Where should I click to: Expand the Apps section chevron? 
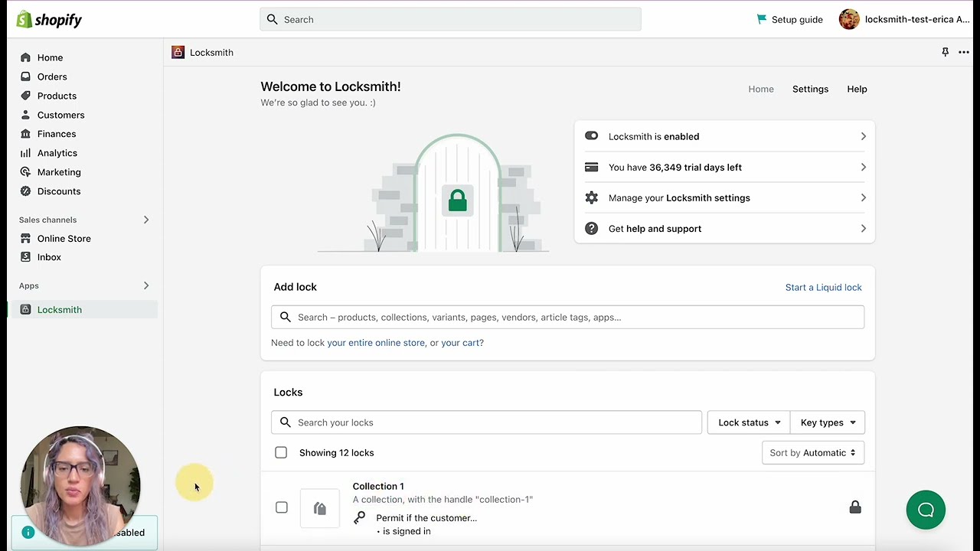146,285
